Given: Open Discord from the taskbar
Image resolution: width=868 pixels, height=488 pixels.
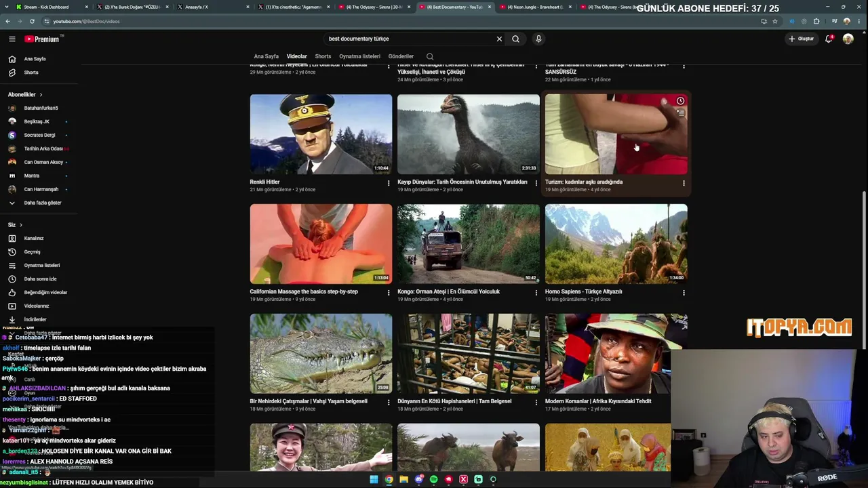Looking at the screenshot, I should (x=418, y=479).
